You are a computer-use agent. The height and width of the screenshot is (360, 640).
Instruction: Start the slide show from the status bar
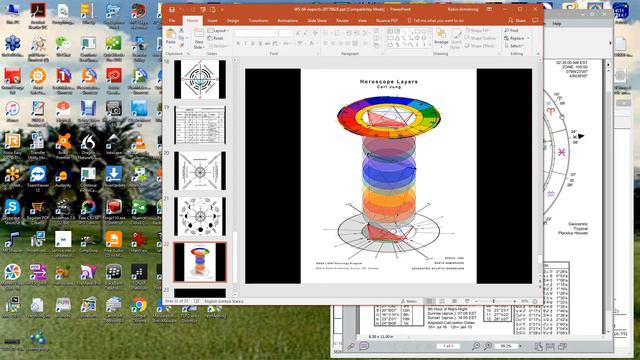[467, 301]
